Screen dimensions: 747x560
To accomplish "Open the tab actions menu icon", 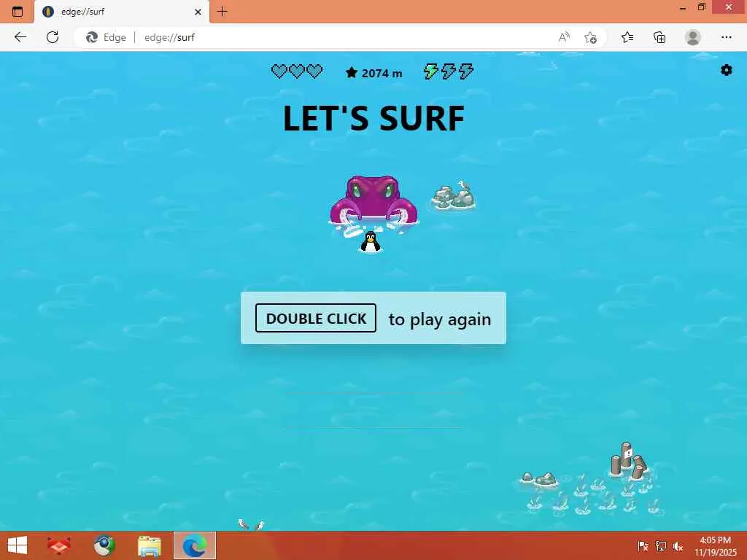I will [x=18, y=12].
